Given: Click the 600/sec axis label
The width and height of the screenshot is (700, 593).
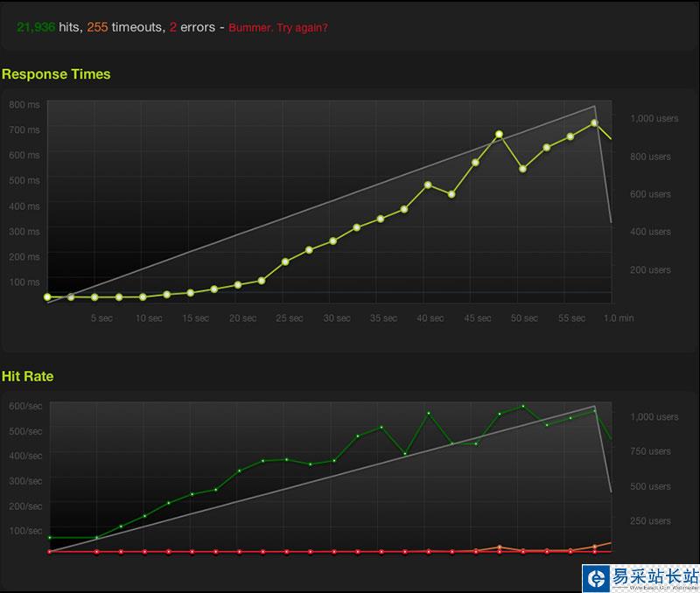Looking at the screenshot, I should coord(25,406).
